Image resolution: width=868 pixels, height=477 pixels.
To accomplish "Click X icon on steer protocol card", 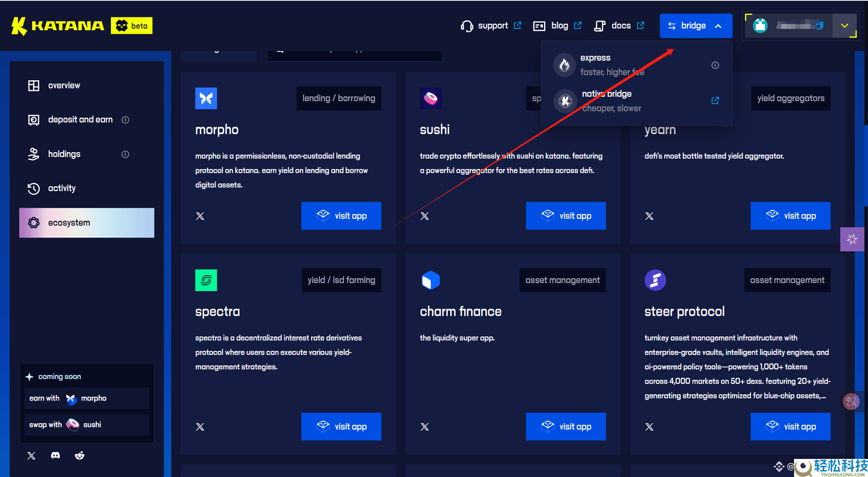I will (x=649, y=427).
